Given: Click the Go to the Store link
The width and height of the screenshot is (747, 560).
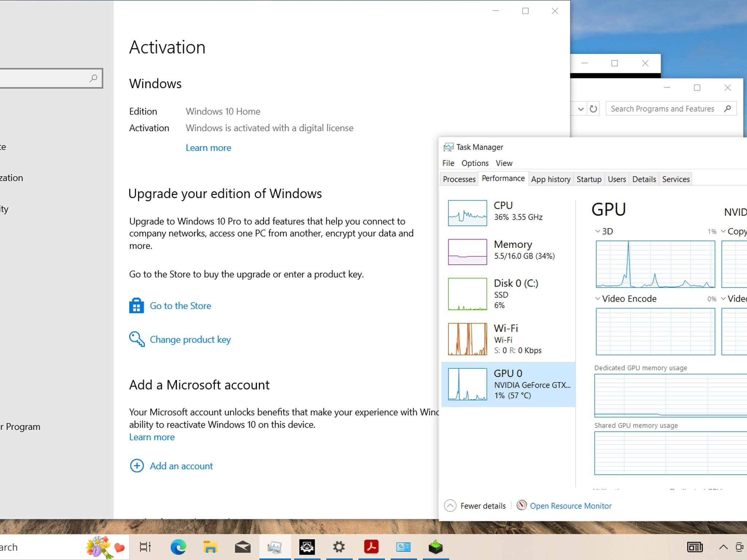Looking at the screenshot, I should [x=181, y=306].
